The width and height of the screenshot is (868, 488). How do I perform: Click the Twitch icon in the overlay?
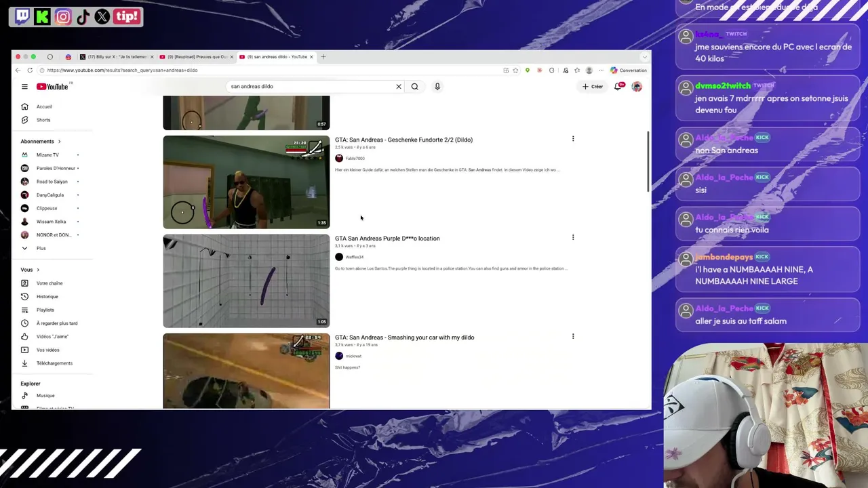click(22, 16)
